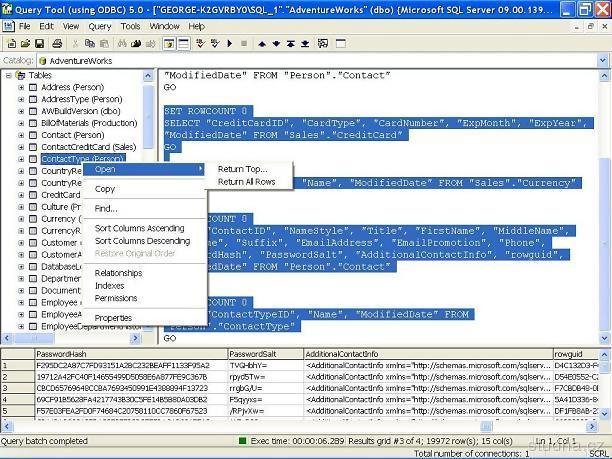
Task: Select AWBuildVersion (dbo) table in tree
Action: click(x=81, y=111)
